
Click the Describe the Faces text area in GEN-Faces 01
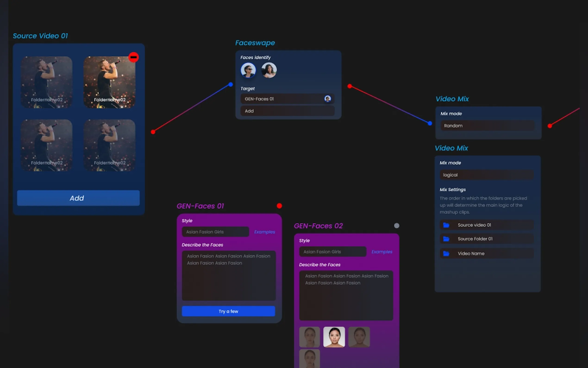click(229, 276)
